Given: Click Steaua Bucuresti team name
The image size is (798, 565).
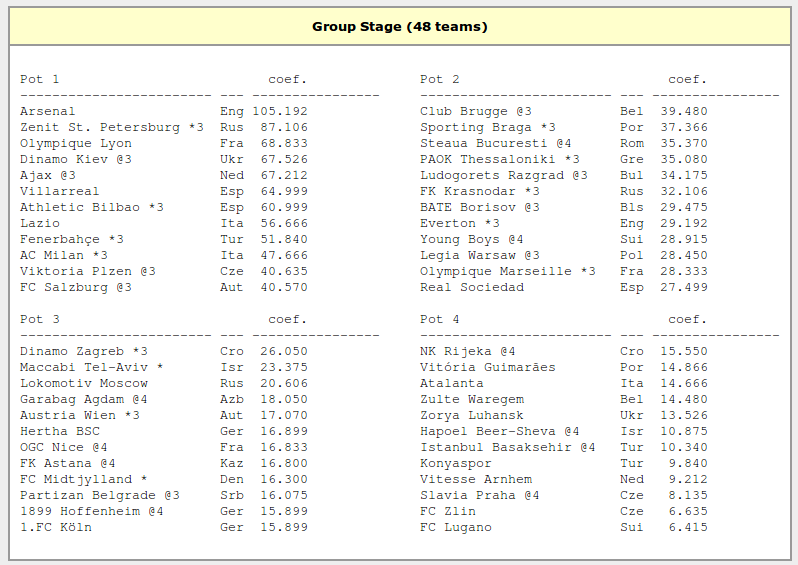Looking at the screenshot, I should tap(483, 143).
